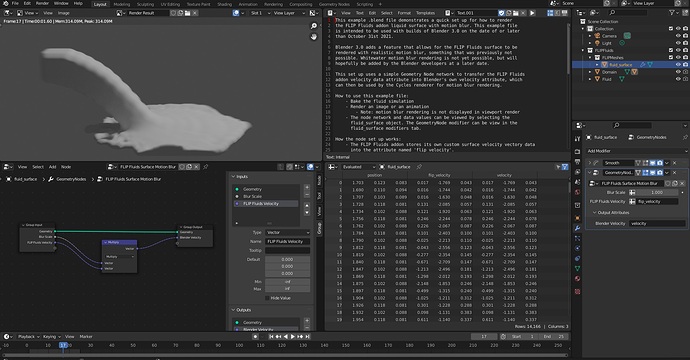Select the Group sidebar tab
Screen dimensions: 690x360
tap(319, 228)
